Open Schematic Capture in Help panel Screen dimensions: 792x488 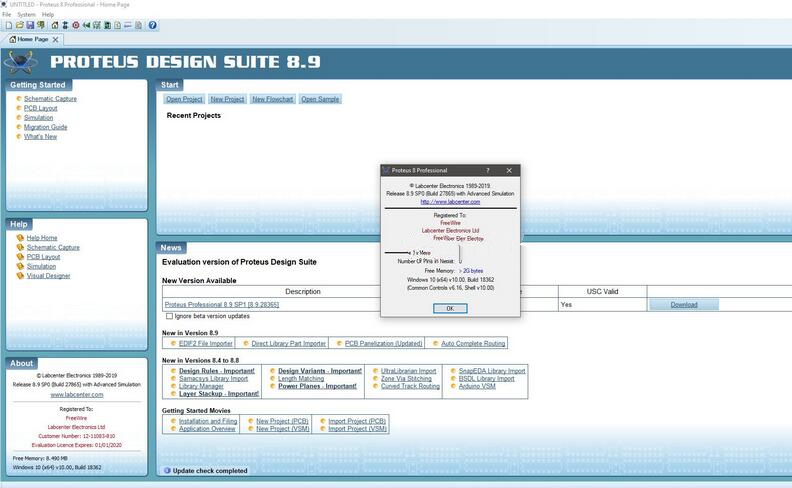[x=53, y=248]
